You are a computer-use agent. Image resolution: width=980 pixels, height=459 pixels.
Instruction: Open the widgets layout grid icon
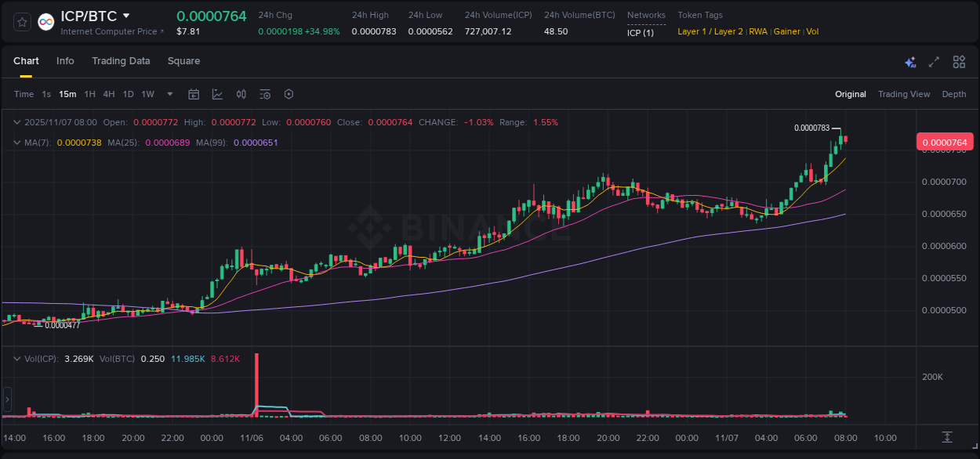[x=959, y=61]
